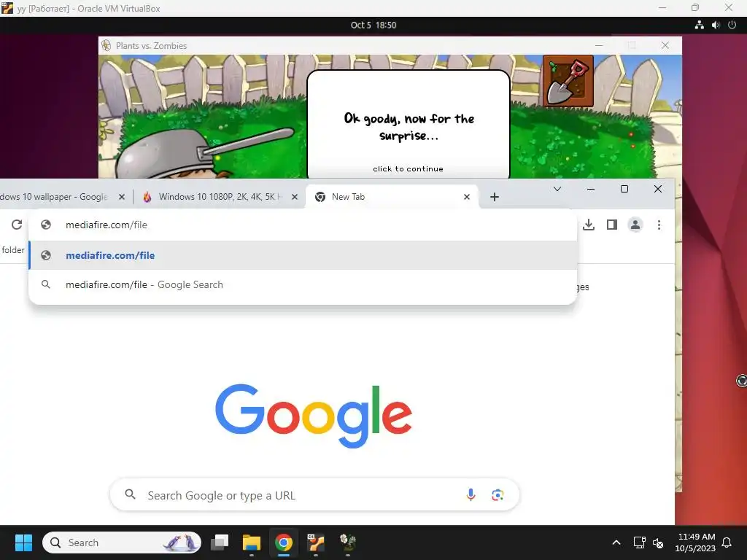Image resolution: width=747 pixels, height=560 pixels.
Task: Reload the page in Chrome
Action: (17, 225)
